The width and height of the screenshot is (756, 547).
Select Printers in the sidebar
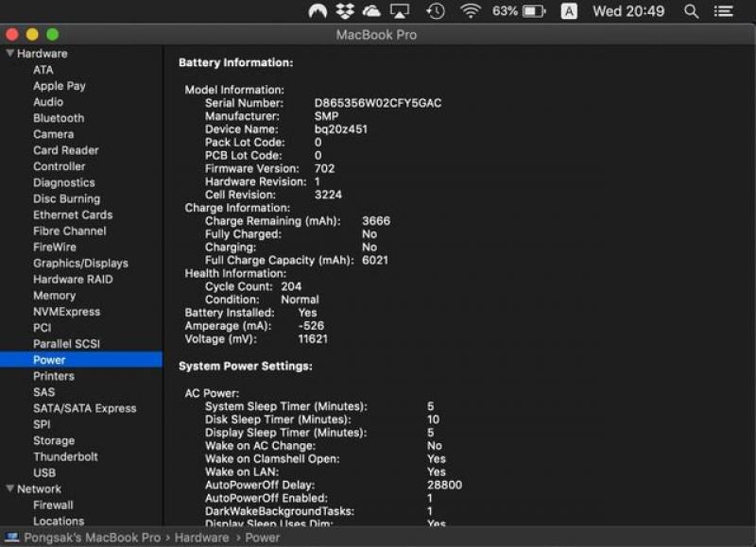pyautogui.click(x=54, y=376)
